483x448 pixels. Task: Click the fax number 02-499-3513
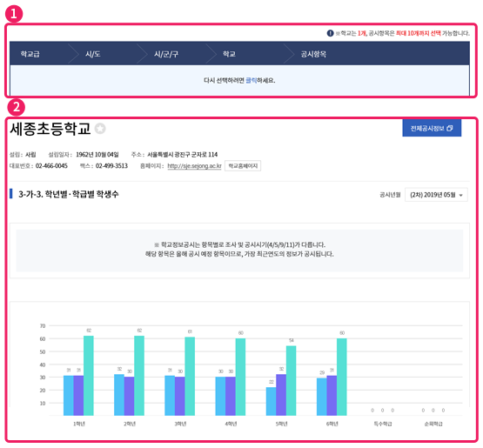click(111, 166)
